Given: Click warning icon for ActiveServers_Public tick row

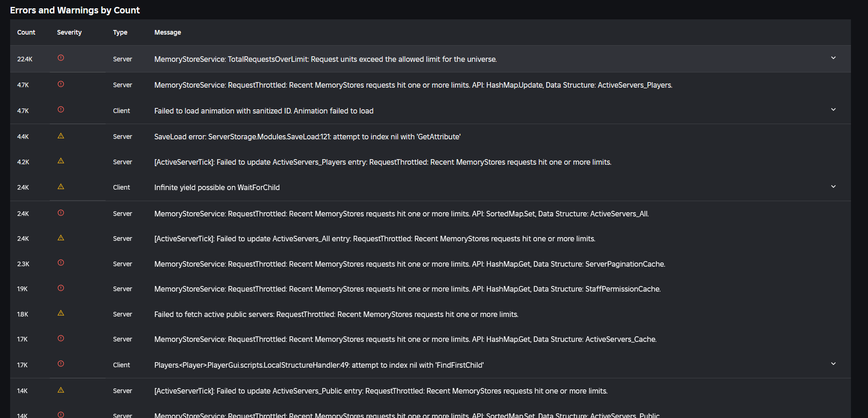Looking at the screenshot, I should (x=61, y=390).
